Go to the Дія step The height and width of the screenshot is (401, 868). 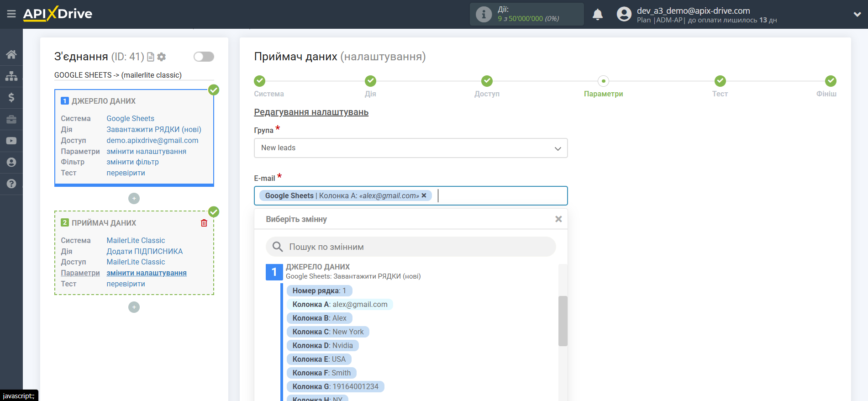[370, 81]
